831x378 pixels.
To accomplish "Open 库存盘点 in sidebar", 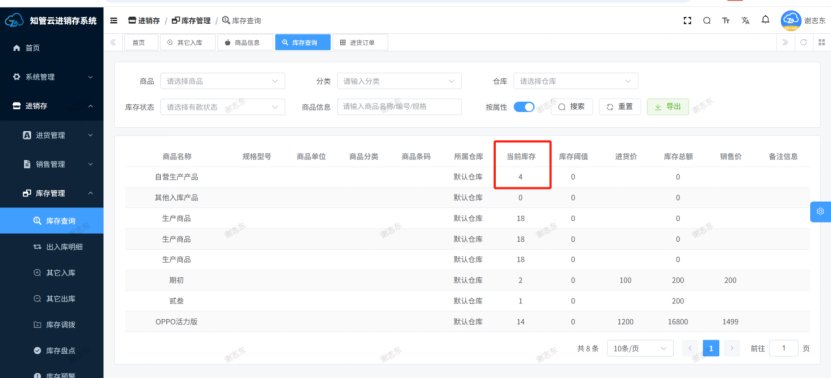I will pos(51,350).
